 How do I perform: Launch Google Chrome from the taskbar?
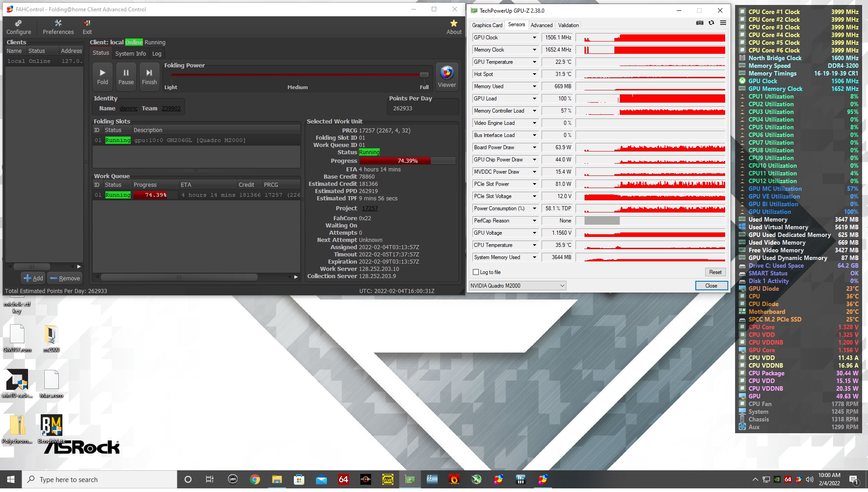[255, 479]
